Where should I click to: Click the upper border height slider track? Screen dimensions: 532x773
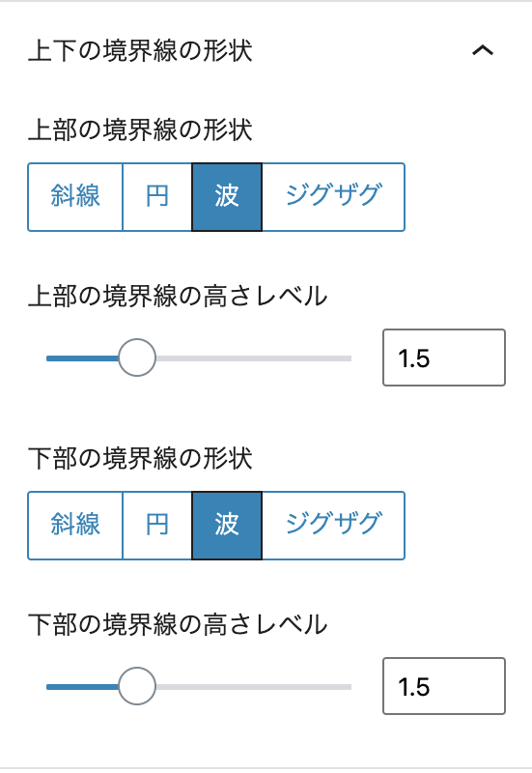coord(199,358)
